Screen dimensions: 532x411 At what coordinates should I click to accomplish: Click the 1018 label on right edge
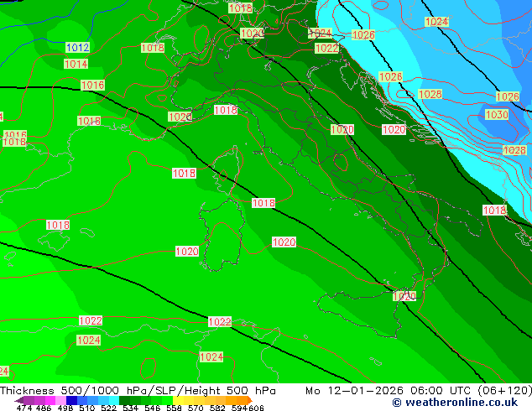[x=494, y=211]
